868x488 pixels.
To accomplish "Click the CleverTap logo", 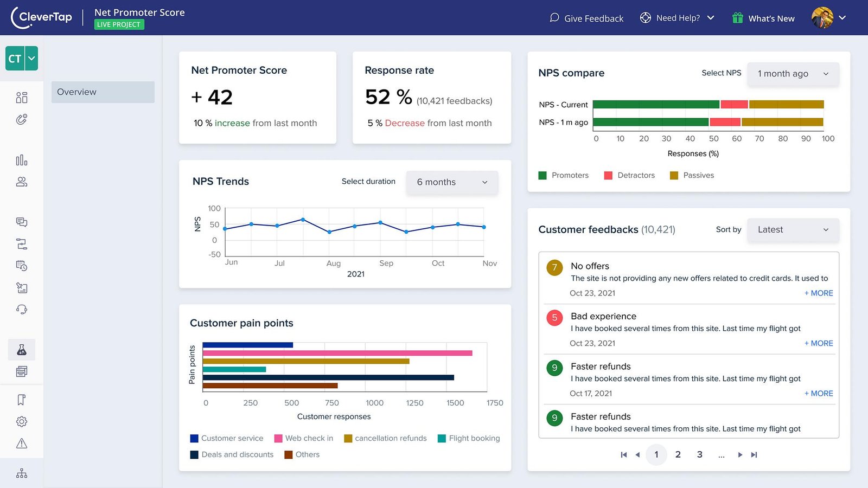I will pos(42,17).
